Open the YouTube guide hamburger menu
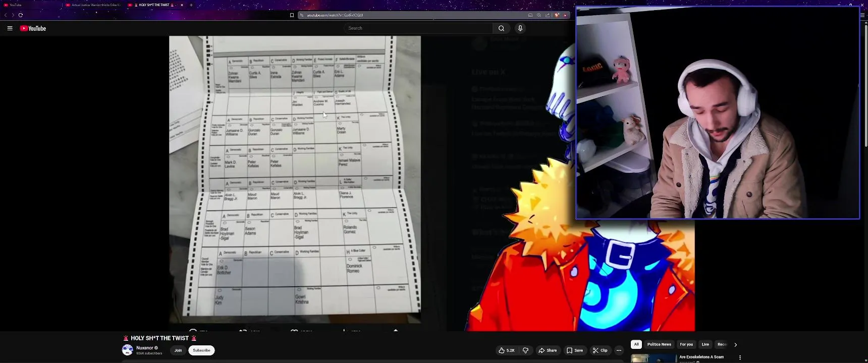 pyautogui.click(x=10, y=28)
